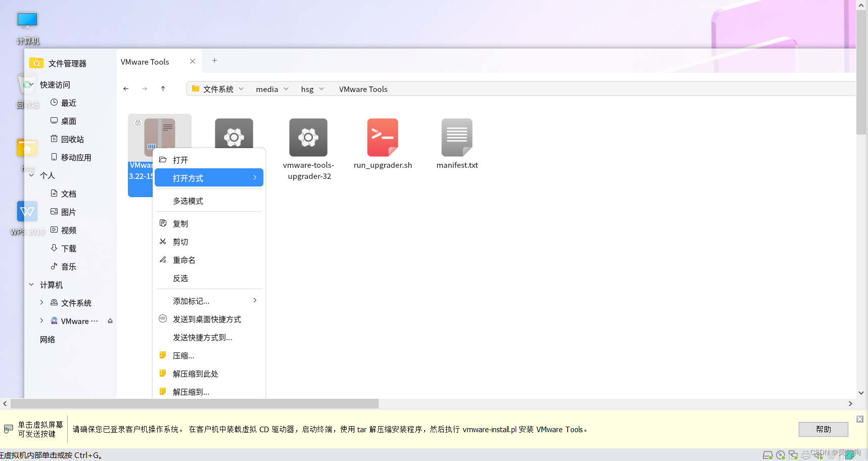Collapse the 快速访问 section

tap(31, 84)
